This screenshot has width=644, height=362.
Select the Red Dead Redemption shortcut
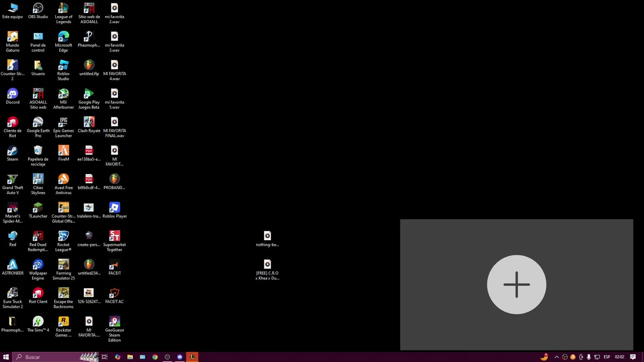38,242
